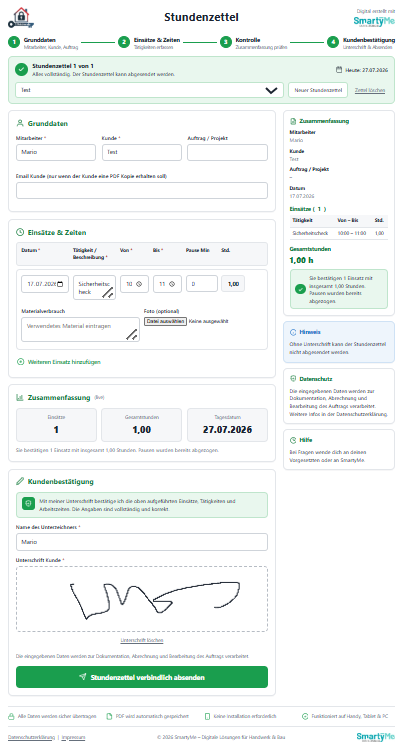The height and width of the screenshot is (750, 402).
Task: Click the phone icon for Keine Installation erforderlich
Action: point(207,717)
